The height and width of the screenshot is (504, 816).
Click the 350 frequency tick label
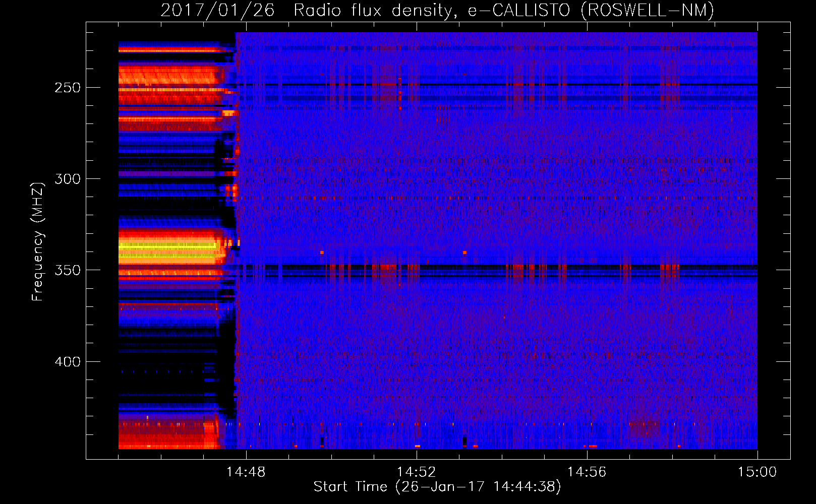point(68,270)
